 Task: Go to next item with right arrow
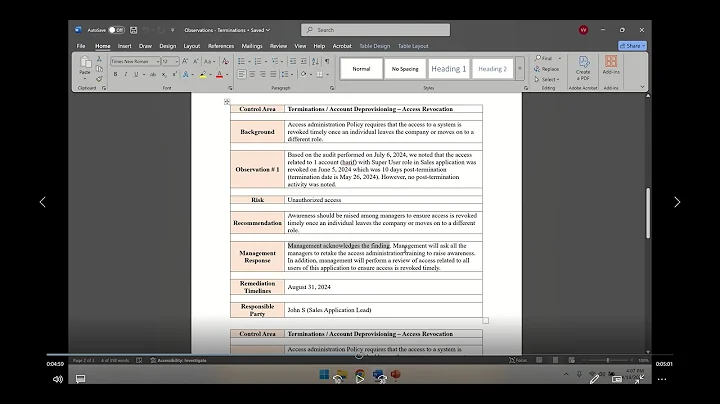(677, 202)
